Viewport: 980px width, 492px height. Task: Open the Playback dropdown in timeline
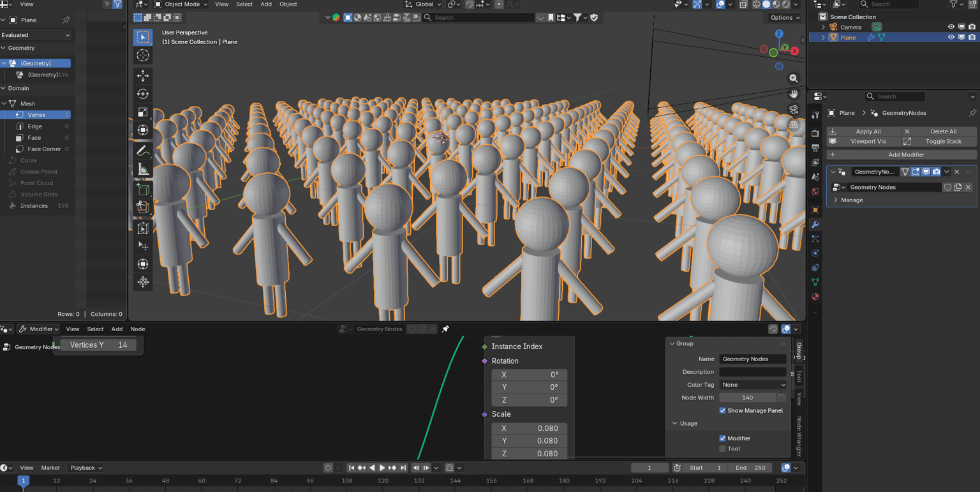(86, 468)
